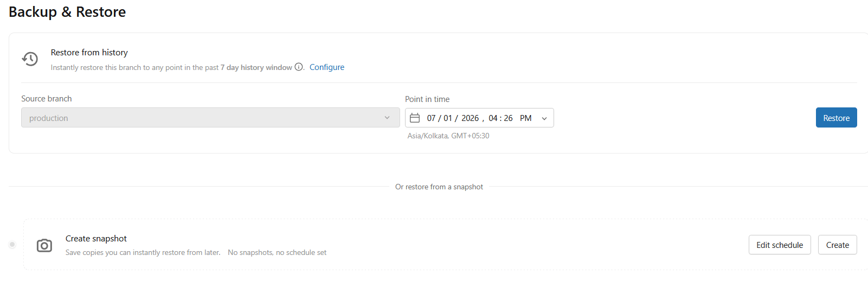Expand the Point in time chevron

click(544, 118)
